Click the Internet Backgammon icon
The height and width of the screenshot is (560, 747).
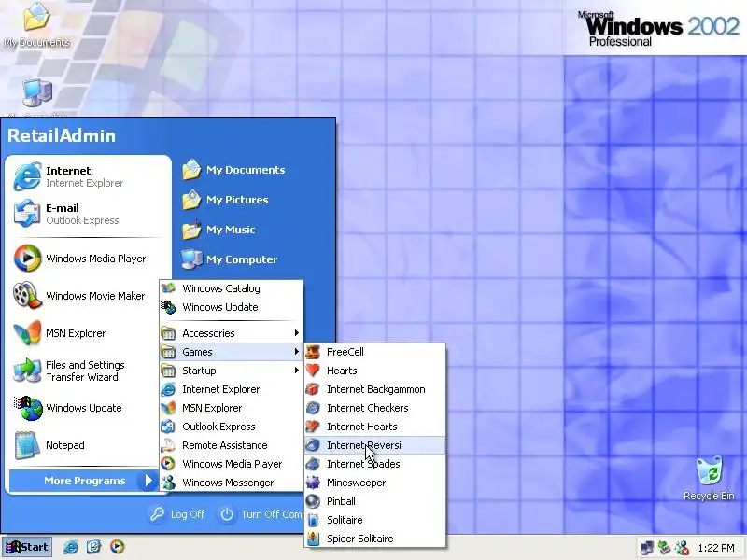click(x=313, y=389)
